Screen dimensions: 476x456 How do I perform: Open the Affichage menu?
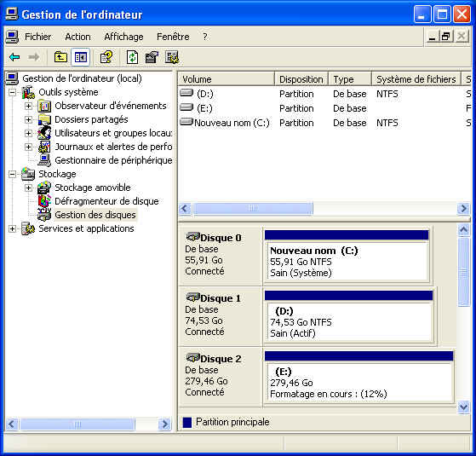pos(123,37)
